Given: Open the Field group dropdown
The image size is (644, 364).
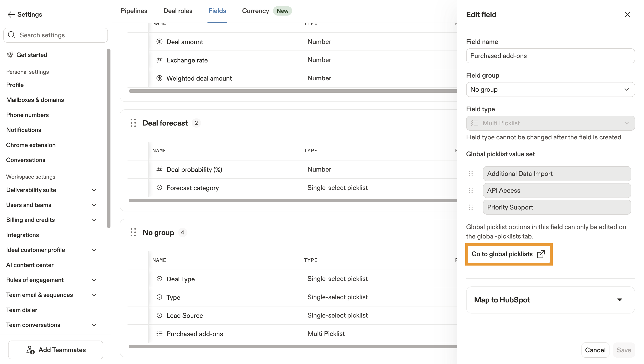Looking at the screenshot, I should coord(550,89).
